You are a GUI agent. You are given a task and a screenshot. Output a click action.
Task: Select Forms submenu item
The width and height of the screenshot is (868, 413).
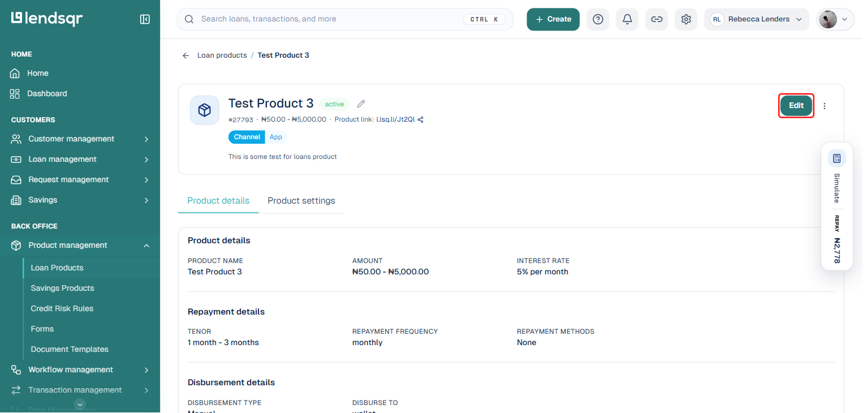(x=42, y=329)
